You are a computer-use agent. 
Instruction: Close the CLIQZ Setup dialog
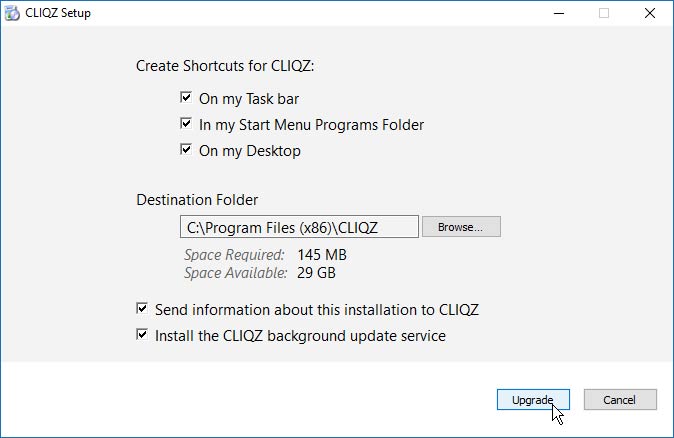pyautogui.click(x=650, y=13)
